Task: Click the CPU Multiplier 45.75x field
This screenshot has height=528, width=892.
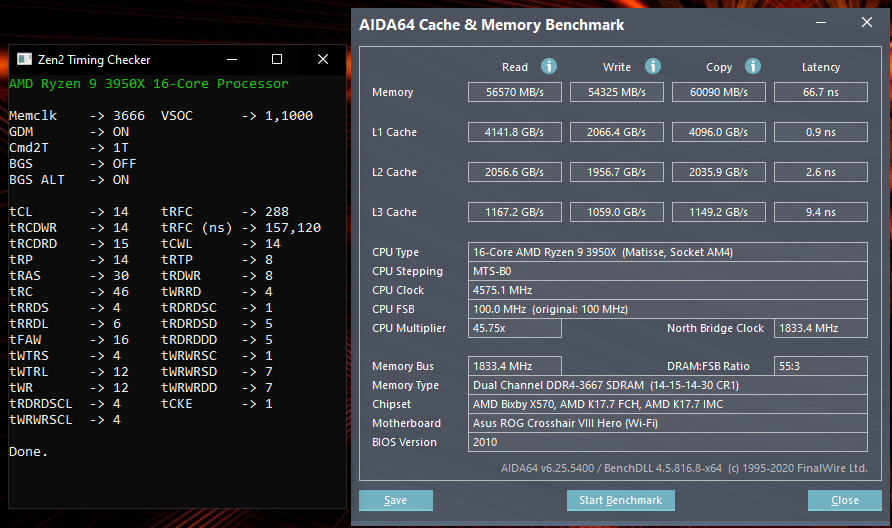Action: [x=515, y=328]
